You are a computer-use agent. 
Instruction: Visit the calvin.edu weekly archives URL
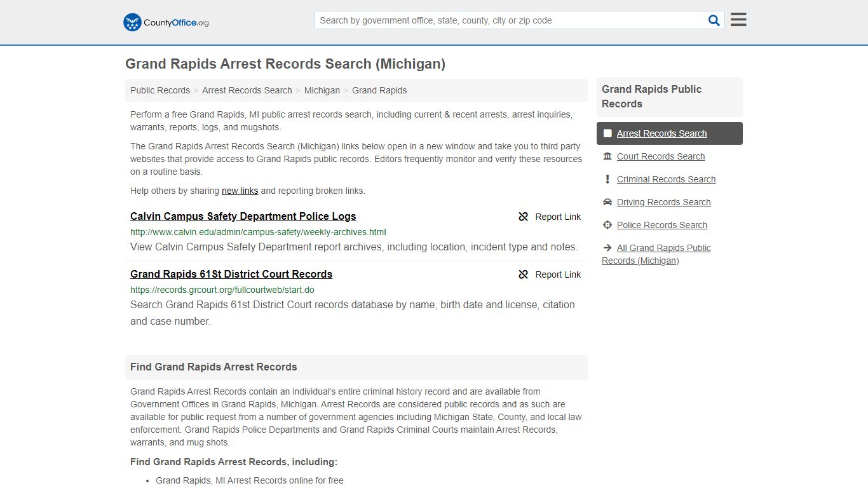(258, 232)
